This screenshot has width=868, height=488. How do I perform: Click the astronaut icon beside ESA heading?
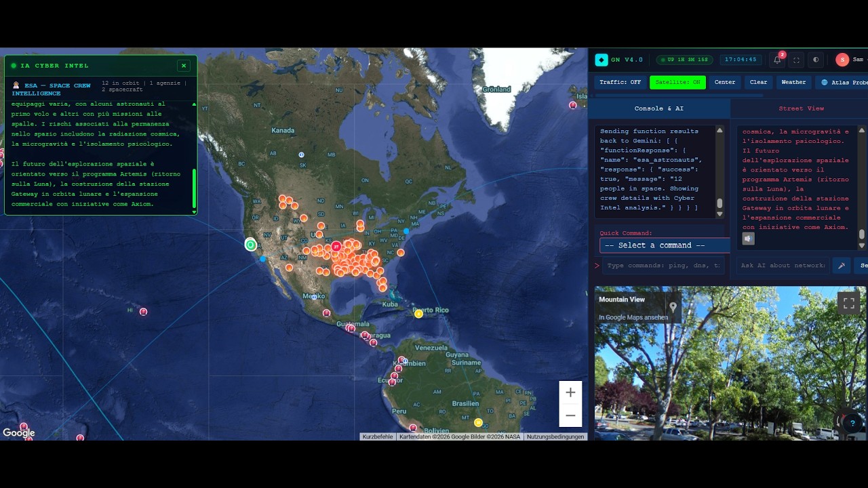pyautogui.click(x=16, y=85)
